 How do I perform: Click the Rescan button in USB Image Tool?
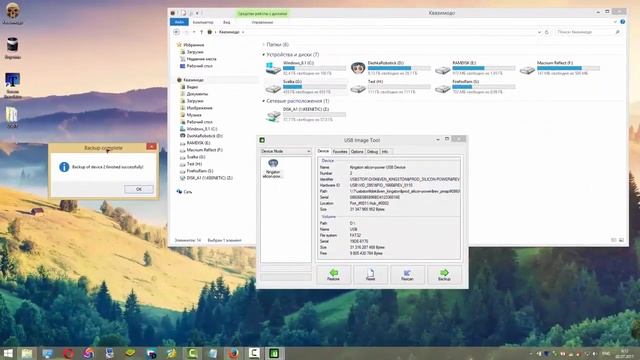tap(407, 275)
